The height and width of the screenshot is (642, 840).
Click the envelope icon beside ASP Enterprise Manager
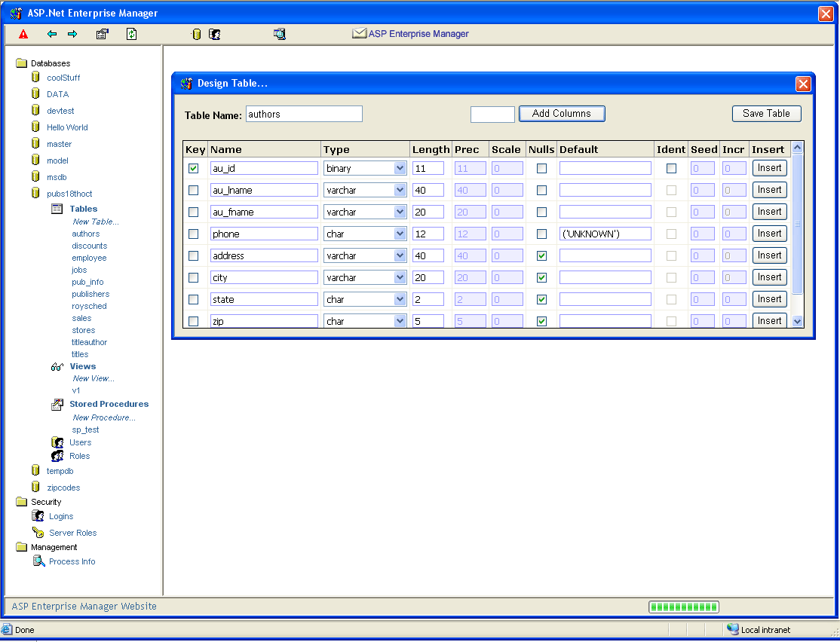(359, 33)
